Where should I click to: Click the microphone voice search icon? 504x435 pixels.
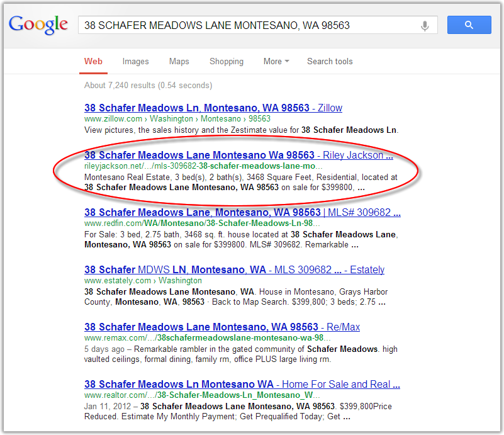coord(425,26)
